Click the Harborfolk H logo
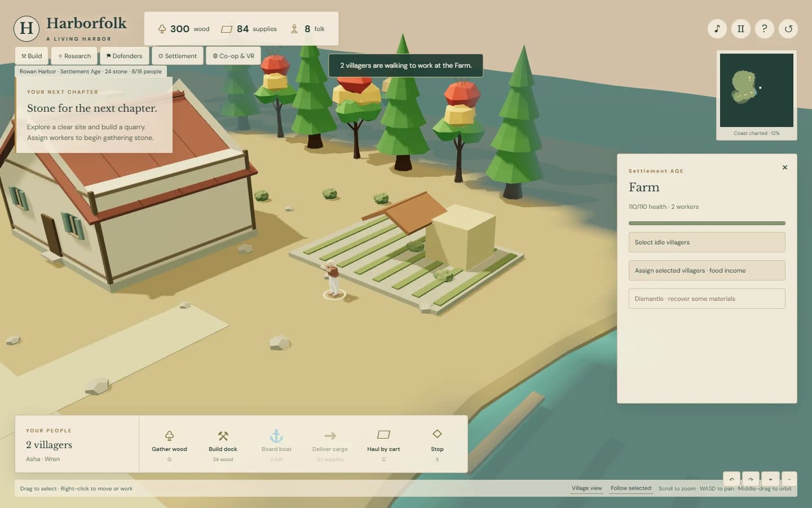 [x=27, y=28]
